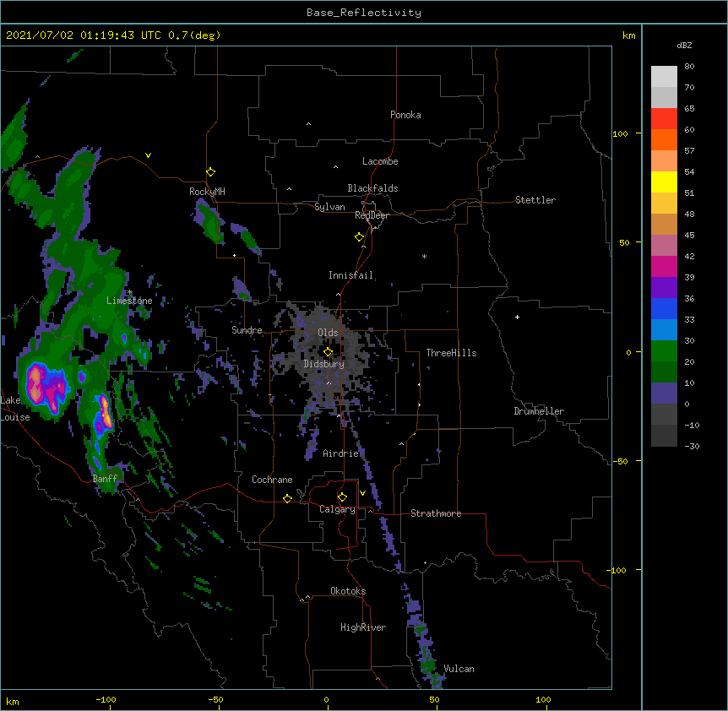728x711 pixels.
Task: Click the Base_Reflectivity title text
Action: point(364,13)
